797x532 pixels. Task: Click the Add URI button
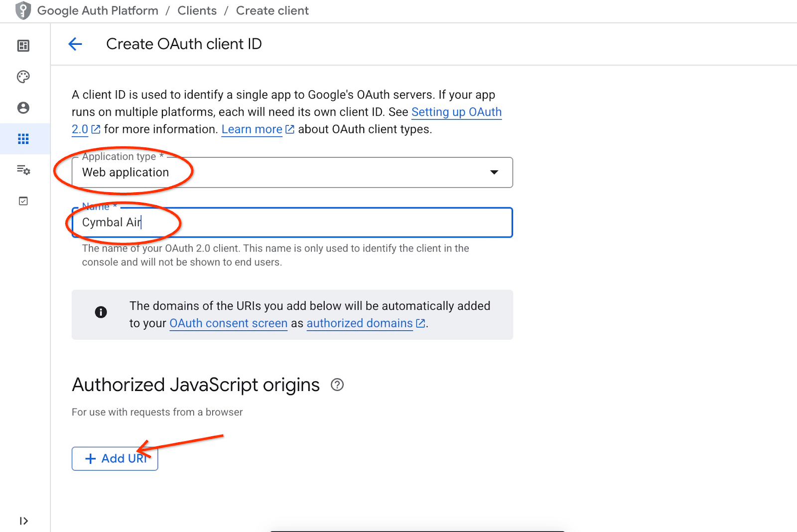115,459
